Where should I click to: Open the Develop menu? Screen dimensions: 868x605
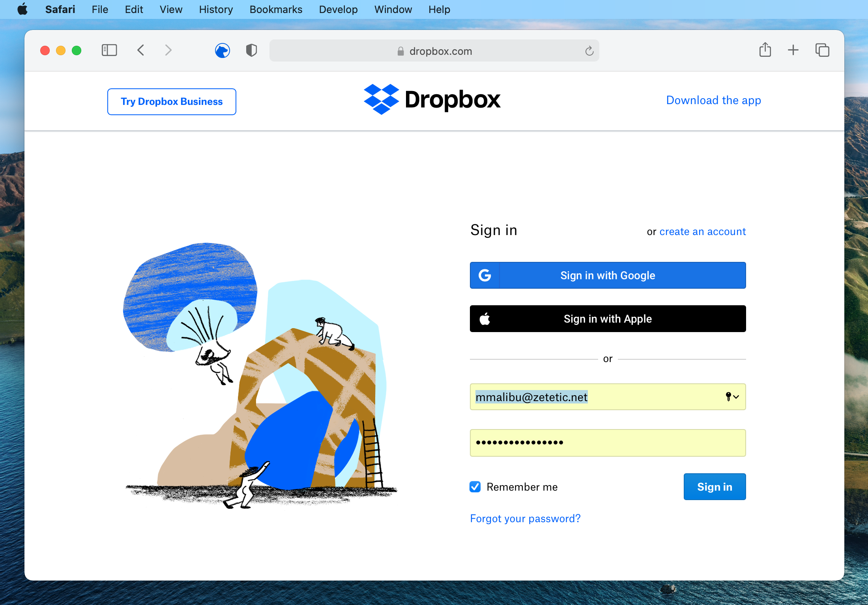[x=338, y=9]
